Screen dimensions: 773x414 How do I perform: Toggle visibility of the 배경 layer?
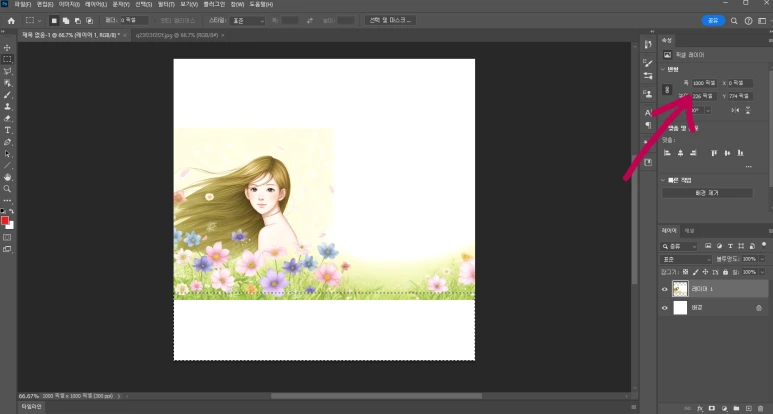click(x=665, y=309)
